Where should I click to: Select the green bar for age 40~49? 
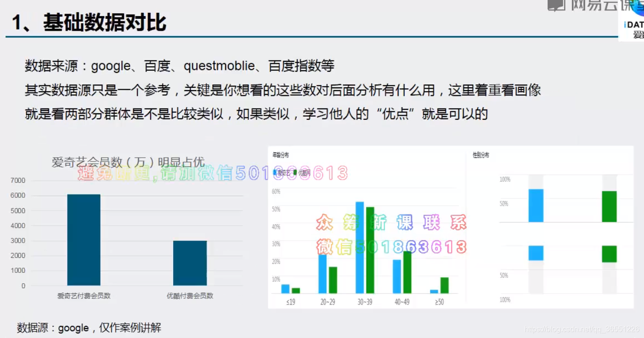407,272
